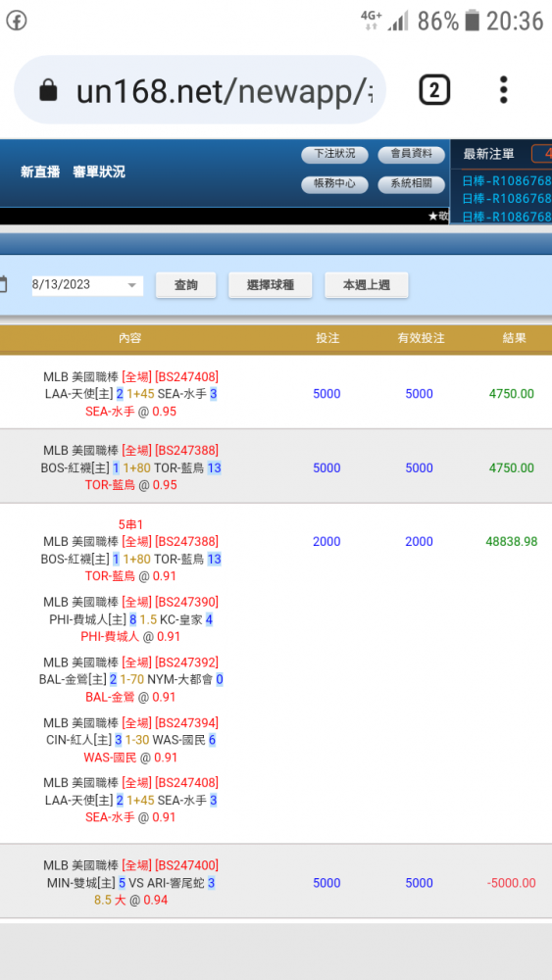
Task: Open the first 日棒-R1086768 bet slip link
Action: click(x=506, y=182)
